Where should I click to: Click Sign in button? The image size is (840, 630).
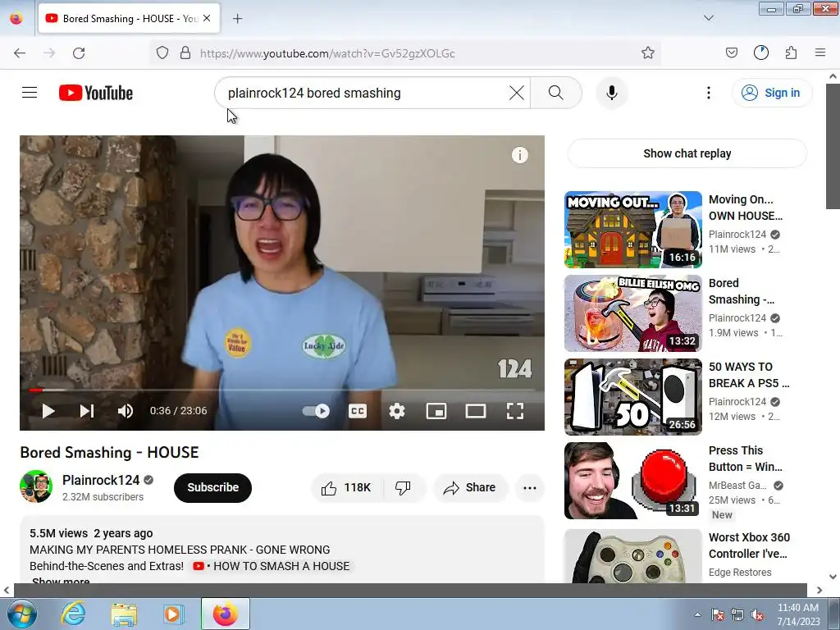coord(771,93)
